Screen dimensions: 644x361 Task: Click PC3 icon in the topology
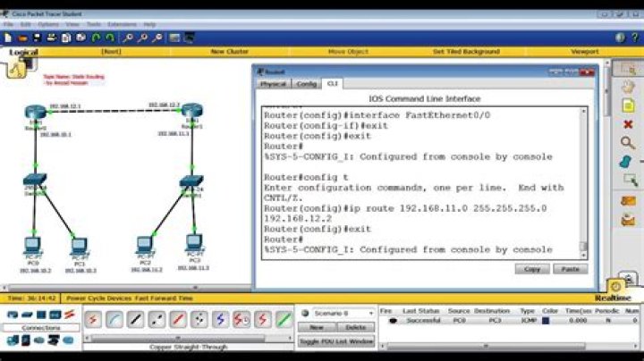(194, 243)
